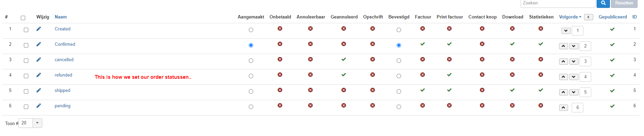Toggle the Geannuleerd checkmark on the cancelled row

click(344, 59)
